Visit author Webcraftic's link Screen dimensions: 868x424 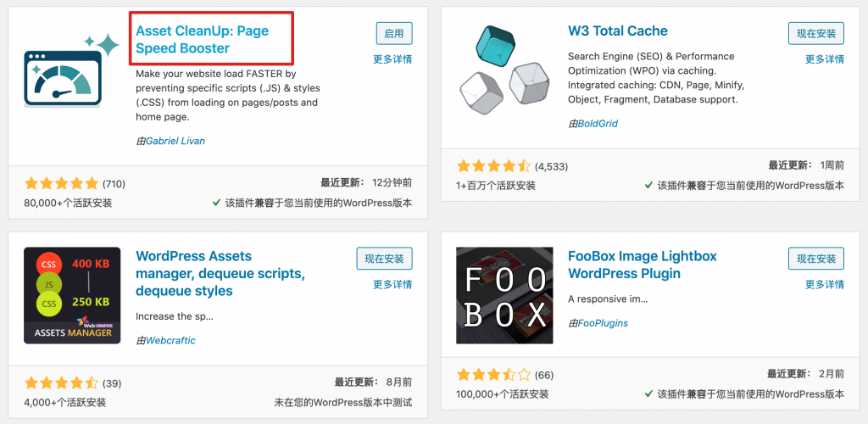[170, 340]
